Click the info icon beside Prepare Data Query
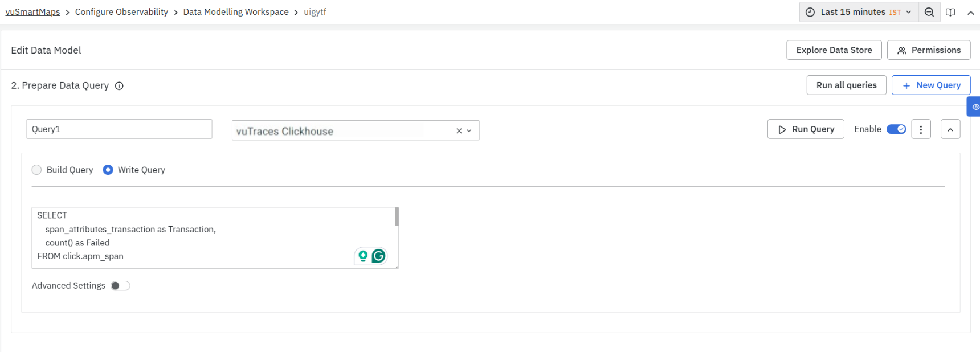 pyautogui.click(x=119, y=86)
